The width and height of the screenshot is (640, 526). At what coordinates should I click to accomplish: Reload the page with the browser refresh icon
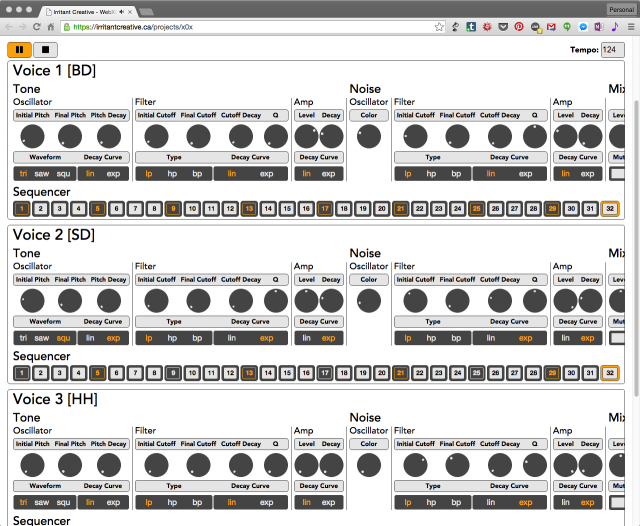click(37, 27)
